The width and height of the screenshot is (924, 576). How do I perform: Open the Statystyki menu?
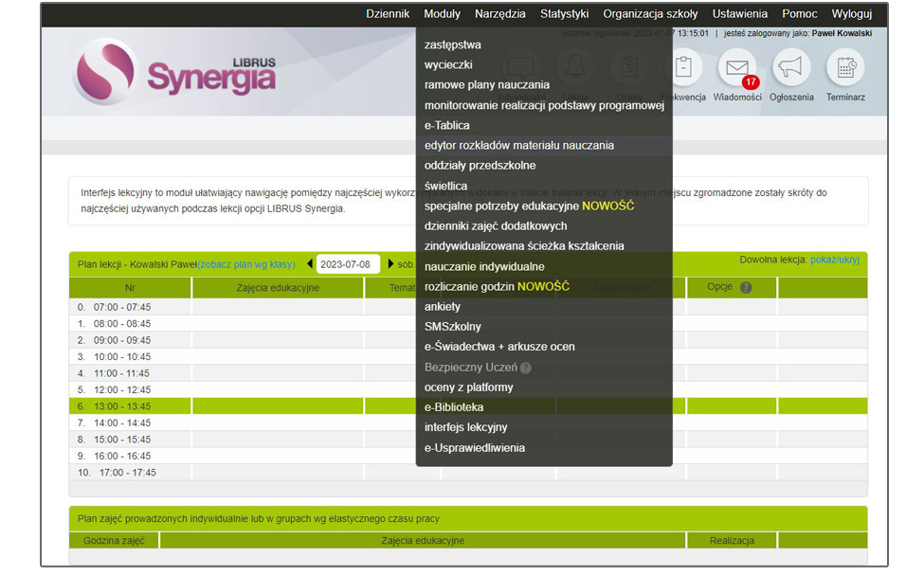[565, 13]
